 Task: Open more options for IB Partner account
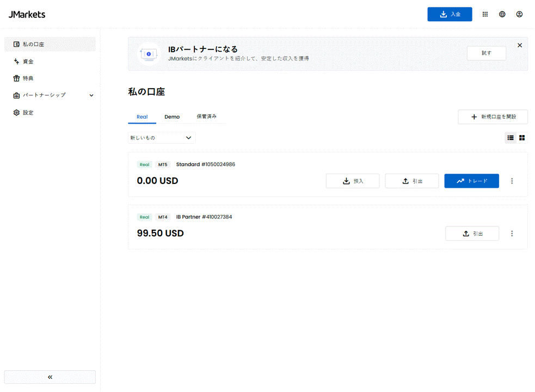(x=512, y=234)
